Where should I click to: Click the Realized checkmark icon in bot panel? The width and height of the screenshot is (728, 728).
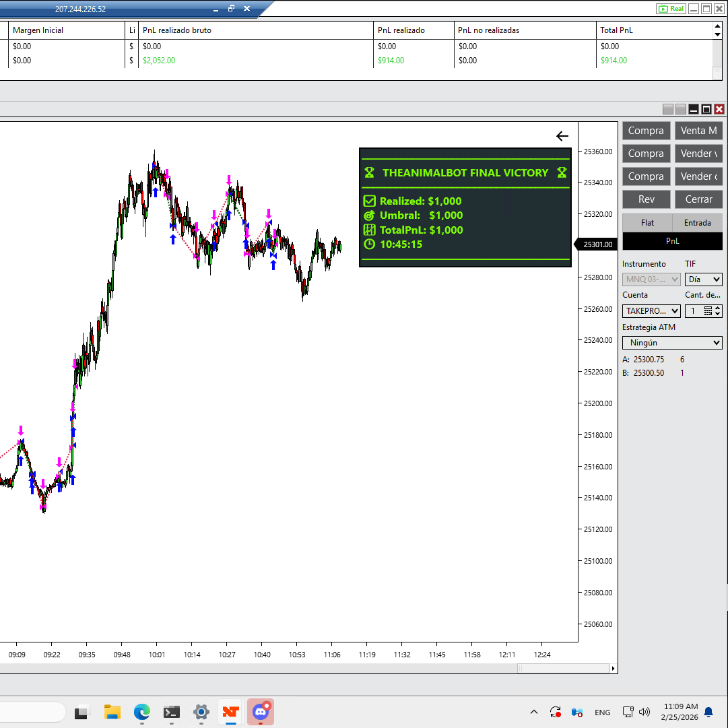(370, 201)
